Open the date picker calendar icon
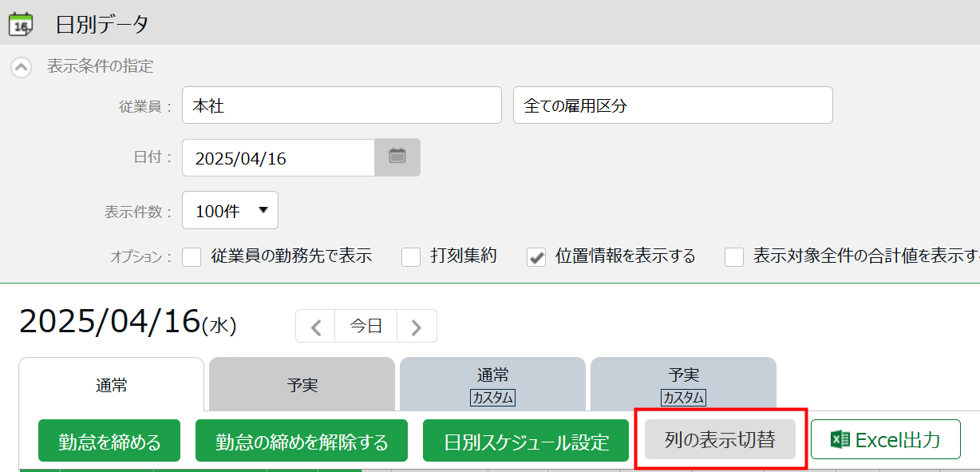Screen dimensions: 980x472 [397, 157]
